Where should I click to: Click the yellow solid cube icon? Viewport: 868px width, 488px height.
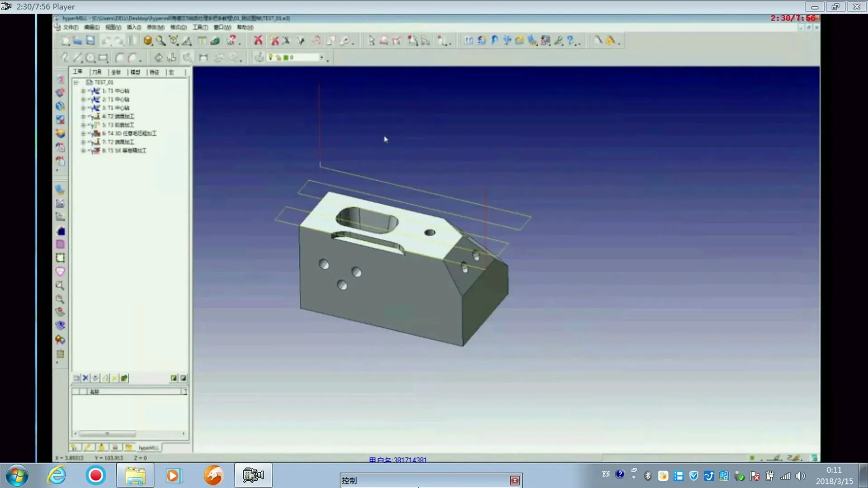[148, 41]
